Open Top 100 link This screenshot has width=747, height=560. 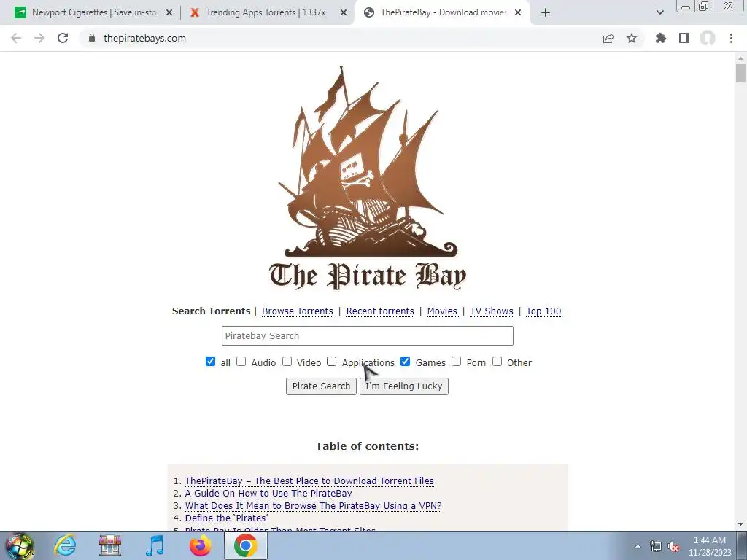[543, 311]
